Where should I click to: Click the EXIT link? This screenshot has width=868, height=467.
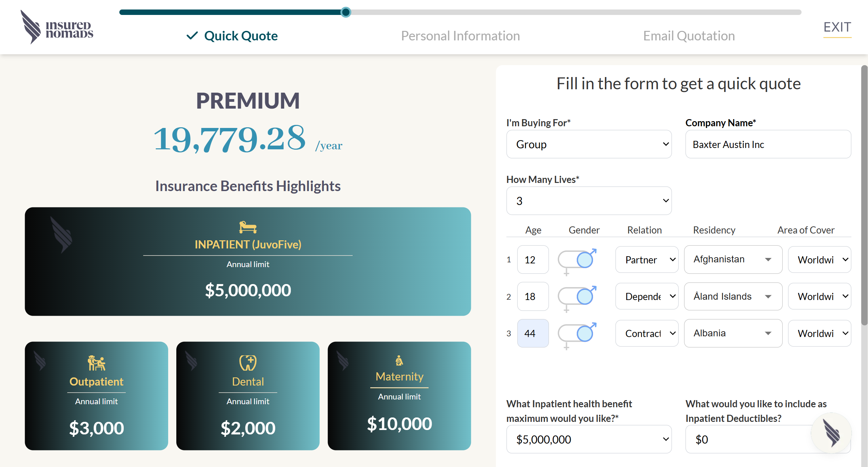tap(837, 27)
